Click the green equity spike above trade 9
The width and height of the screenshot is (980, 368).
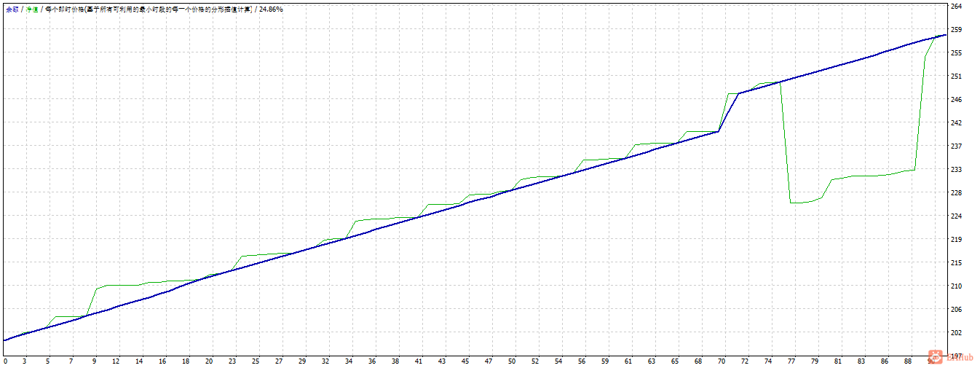[97, 289]
